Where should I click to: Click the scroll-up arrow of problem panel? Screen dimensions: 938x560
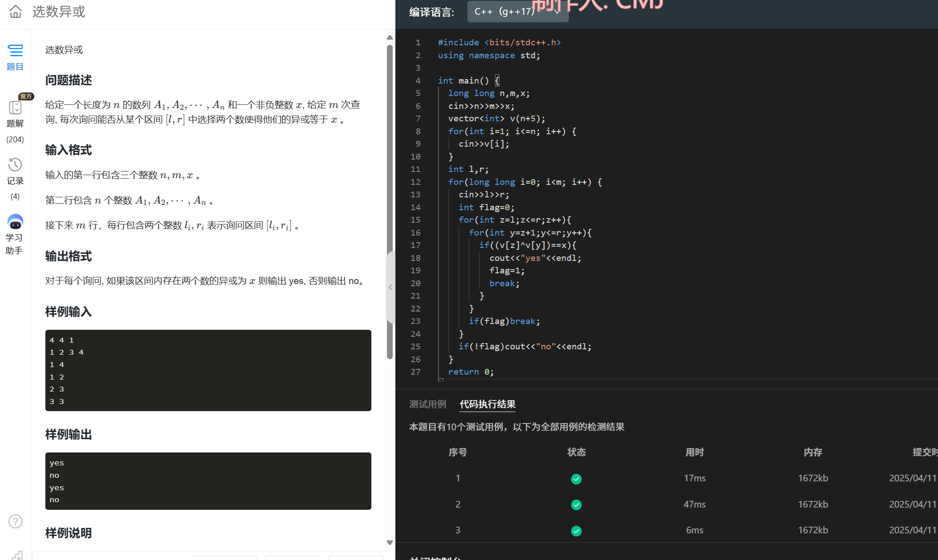pos(390,38)
